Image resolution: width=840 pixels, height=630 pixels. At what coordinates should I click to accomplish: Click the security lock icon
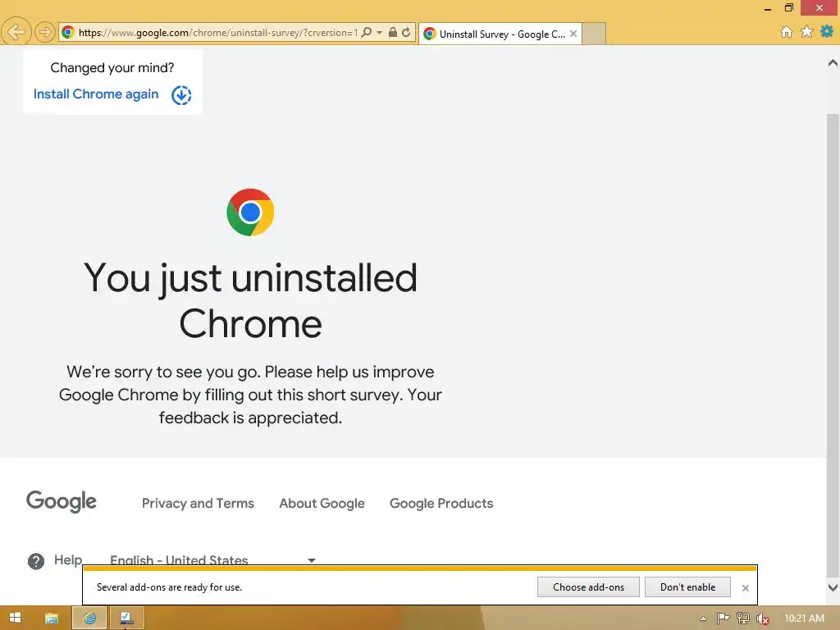pos(393,32)
